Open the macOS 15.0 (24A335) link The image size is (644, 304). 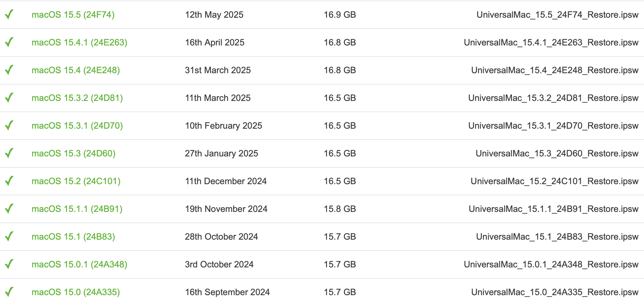(76, 292)
